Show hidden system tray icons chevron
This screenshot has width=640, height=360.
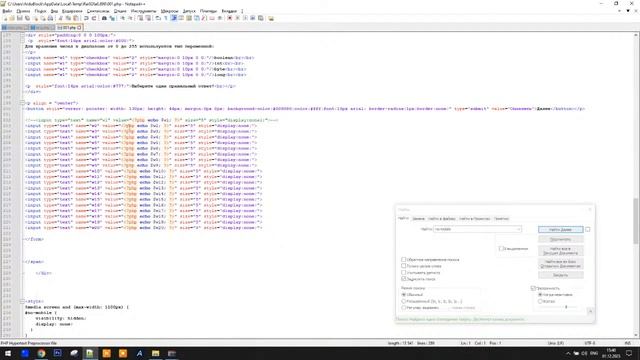[568, 353]
